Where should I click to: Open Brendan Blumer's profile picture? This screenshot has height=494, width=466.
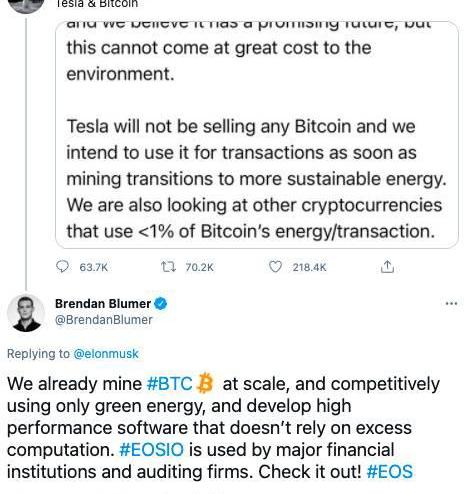click(26, 313)
